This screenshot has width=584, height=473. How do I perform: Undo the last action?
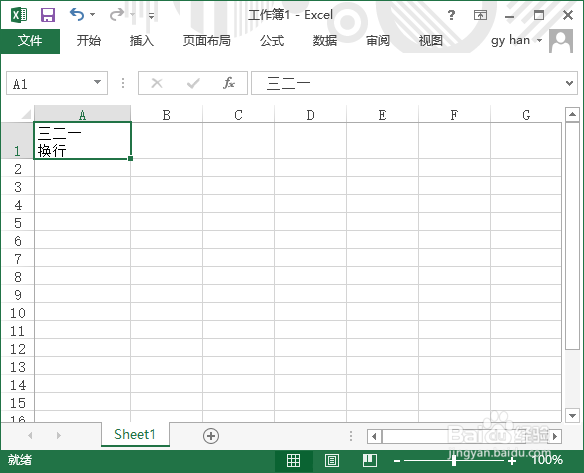click(x=77, y=15)
